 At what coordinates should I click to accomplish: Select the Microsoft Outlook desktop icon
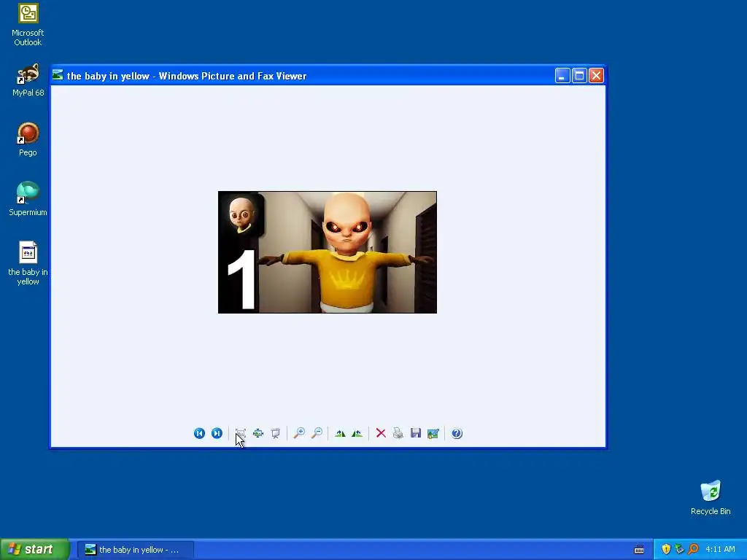point(28,24)
